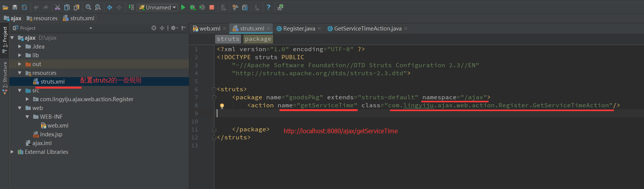Viewport: 644px width, 189px height.
Task: Click the Paste toolbar icon
Action: tap(77, 7)
